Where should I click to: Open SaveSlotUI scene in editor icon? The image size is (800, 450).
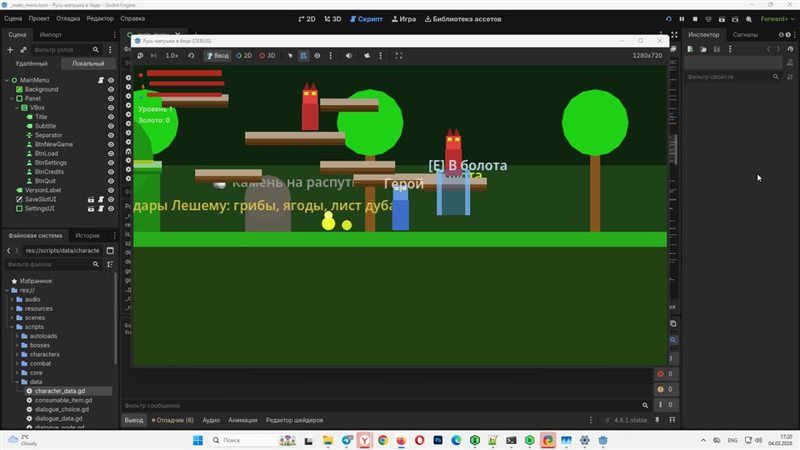(91, 199)
